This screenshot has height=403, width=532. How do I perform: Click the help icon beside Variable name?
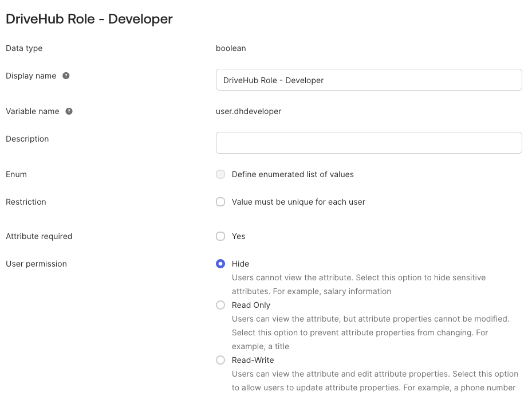(x=69, y=111)
